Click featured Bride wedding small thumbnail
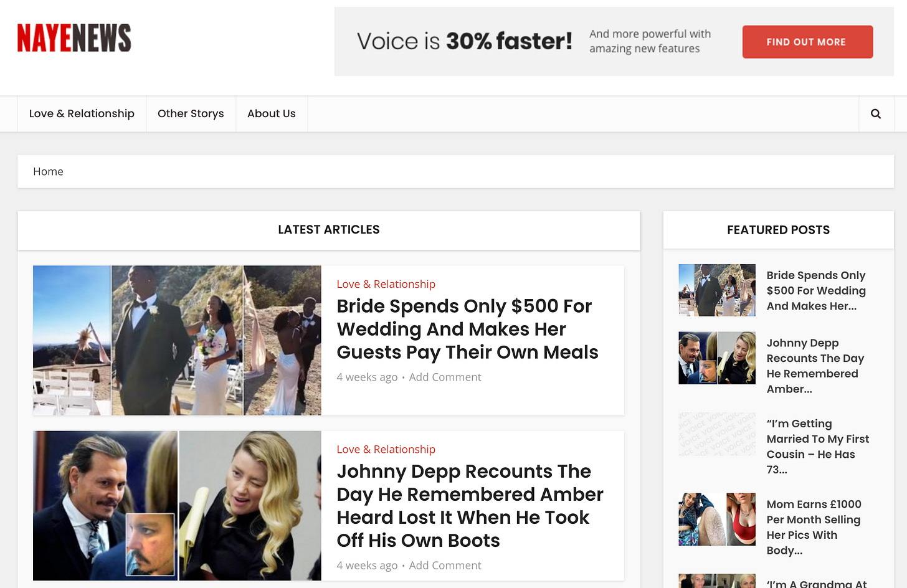This screenshot has width=907, height=588. (x=717, y=290)
